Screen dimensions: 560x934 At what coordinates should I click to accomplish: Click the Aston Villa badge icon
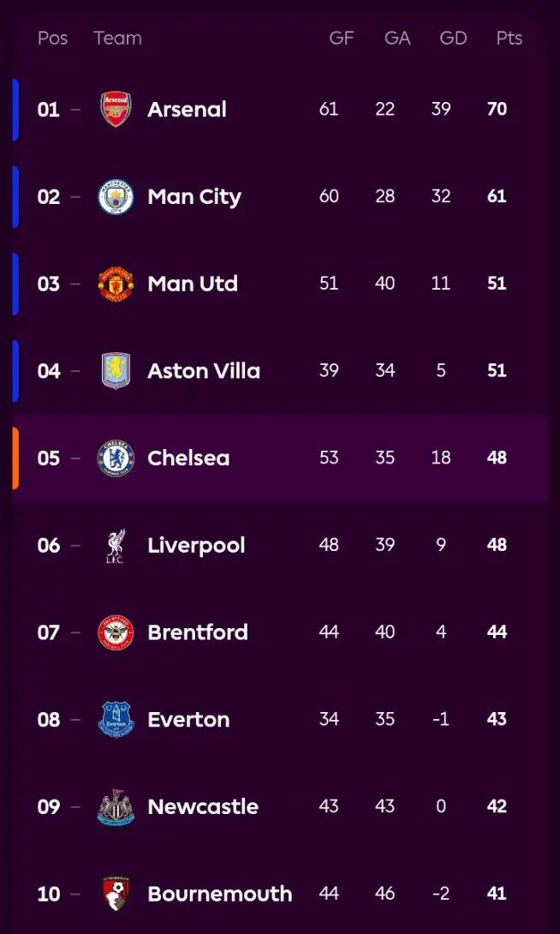(x=116, y=371)
